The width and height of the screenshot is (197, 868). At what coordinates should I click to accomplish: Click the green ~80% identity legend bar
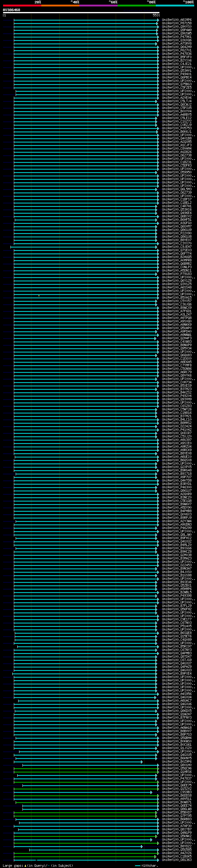click(137, 6)
